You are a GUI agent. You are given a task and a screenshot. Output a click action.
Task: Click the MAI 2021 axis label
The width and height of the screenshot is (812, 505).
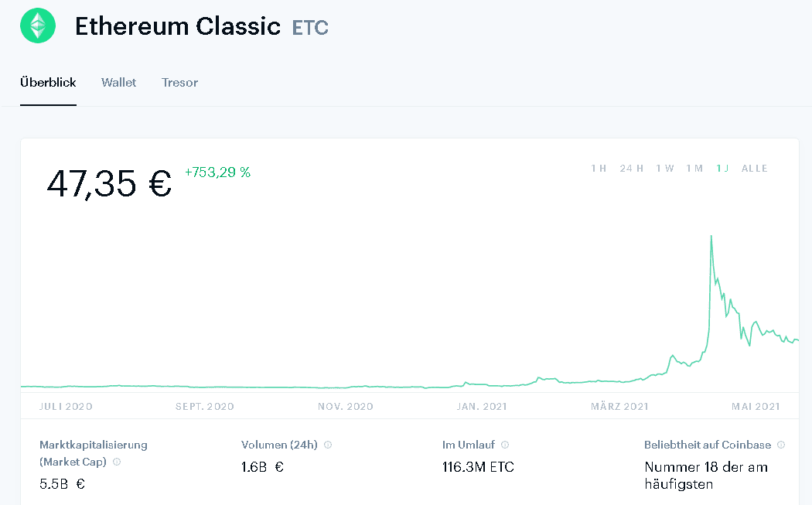[756, 407]
